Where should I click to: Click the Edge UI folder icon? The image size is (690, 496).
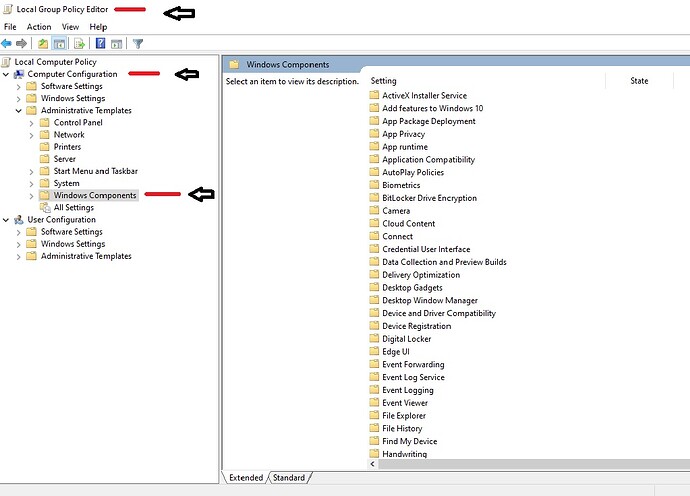[374, 351]
